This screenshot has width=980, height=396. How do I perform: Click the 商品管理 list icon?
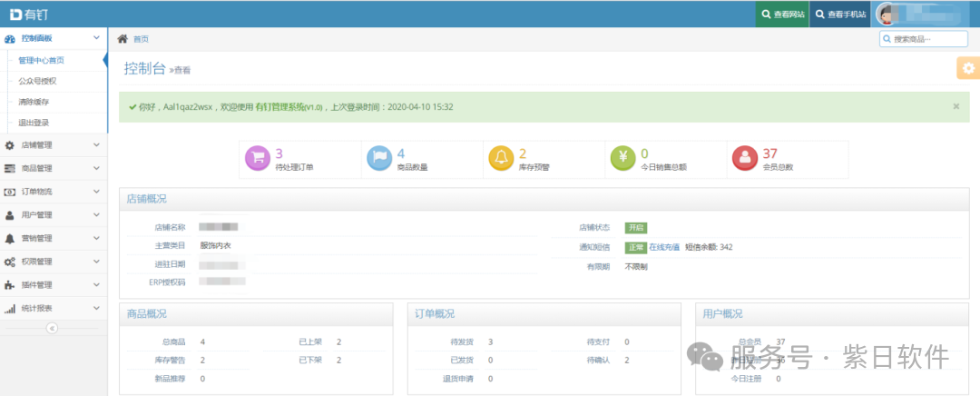point(9,168)
